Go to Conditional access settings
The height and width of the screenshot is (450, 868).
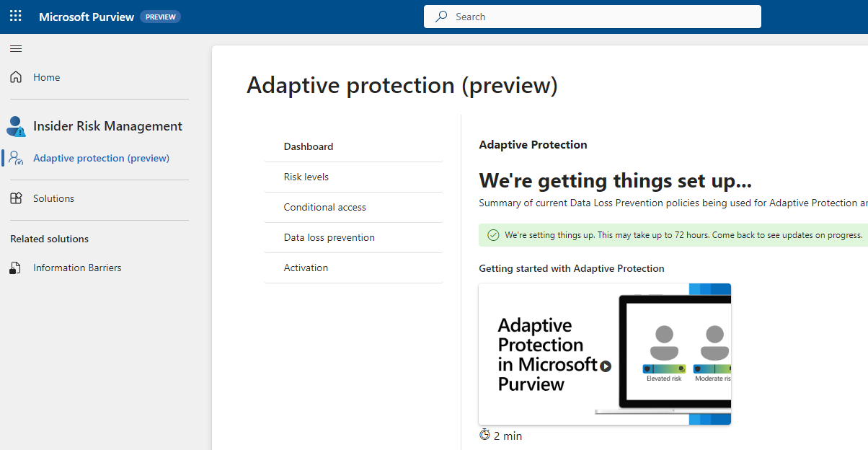point(325,207)
